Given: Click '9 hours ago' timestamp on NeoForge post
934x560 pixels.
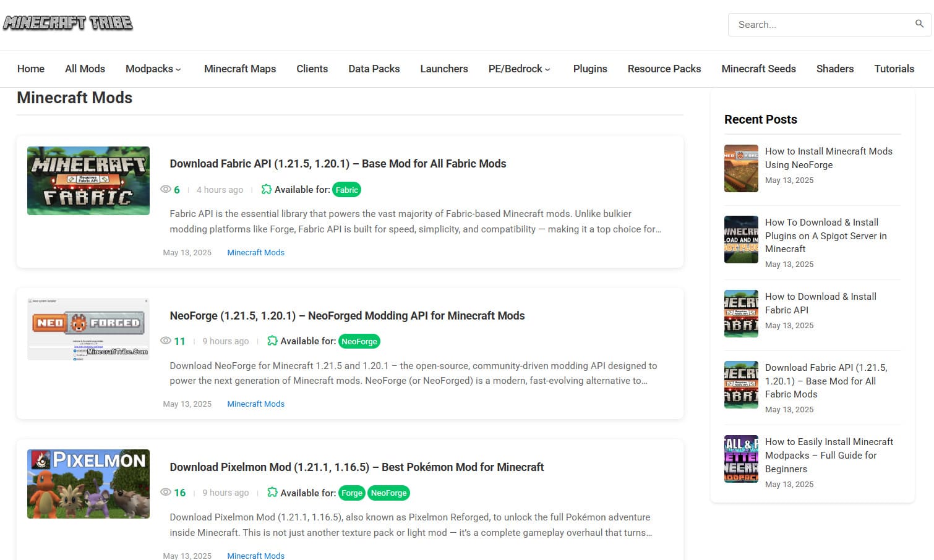Looking at the screenshot, I should click(225, 341).
